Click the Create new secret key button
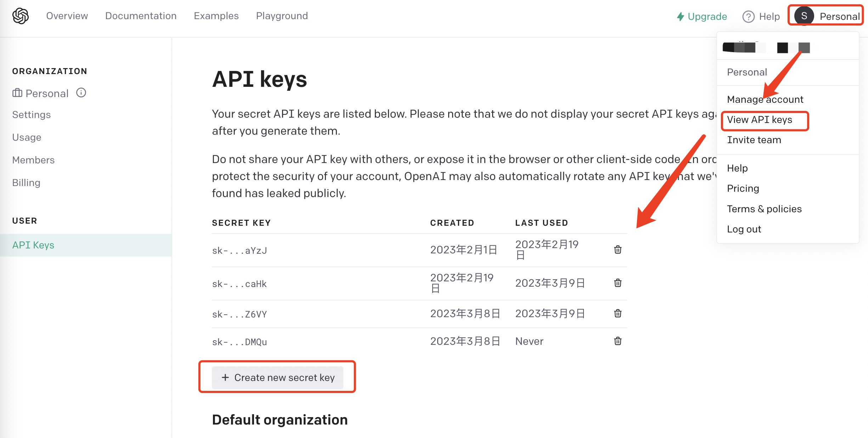The height and width of the screenshot is (438, 868). [x=277, y=377]
